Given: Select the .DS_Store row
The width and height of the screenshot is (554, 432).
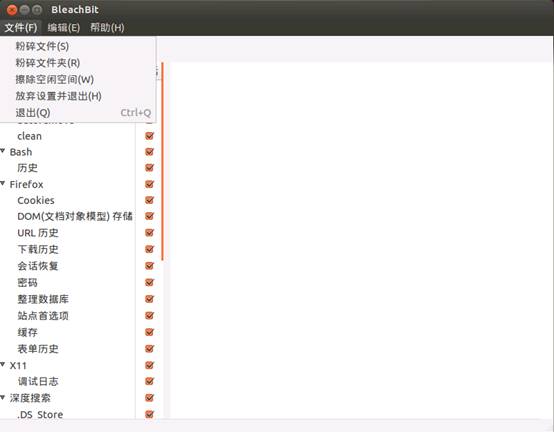Looking at the screenshot, I should click(40, 414).
